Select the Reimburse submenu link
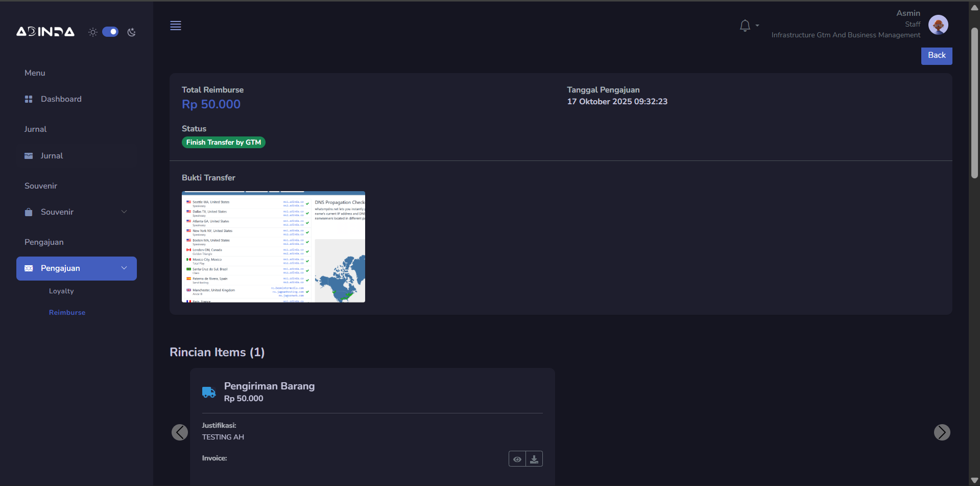 pos(67,312)
